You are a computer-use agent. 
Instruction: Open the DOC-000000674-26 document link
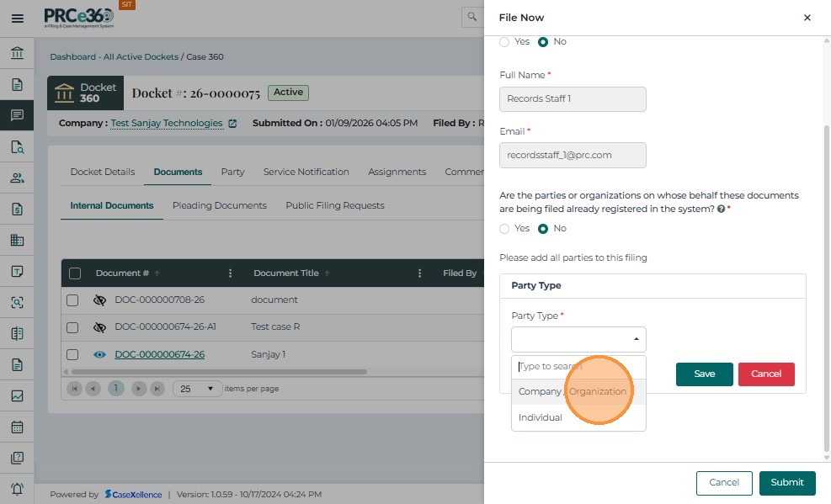[x=159, y=355]
